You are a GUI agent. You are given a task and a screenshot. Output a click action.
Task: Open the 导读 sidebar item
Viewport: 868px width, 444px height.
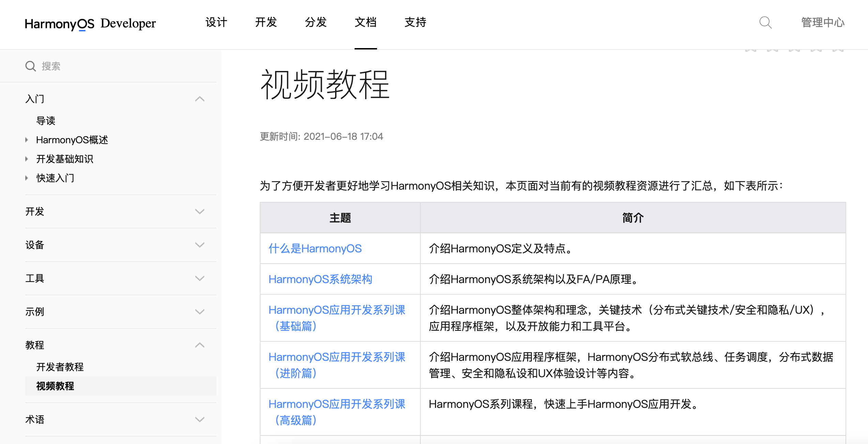pos(46,121)
